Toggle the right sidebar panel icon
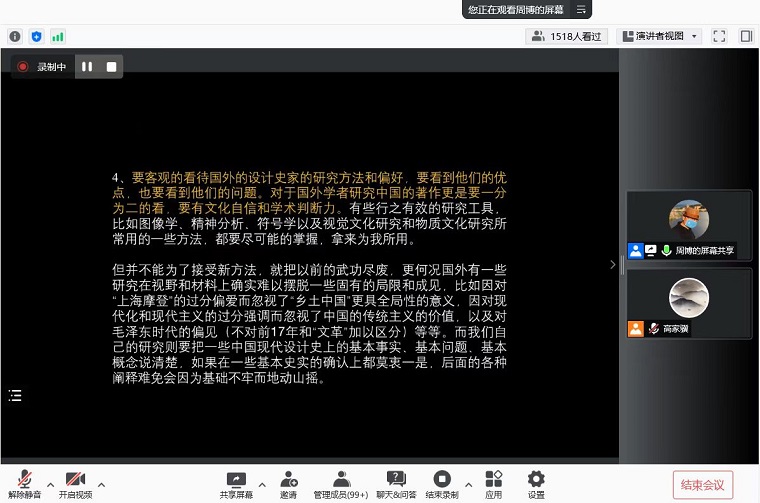 (x=746, y=36)
